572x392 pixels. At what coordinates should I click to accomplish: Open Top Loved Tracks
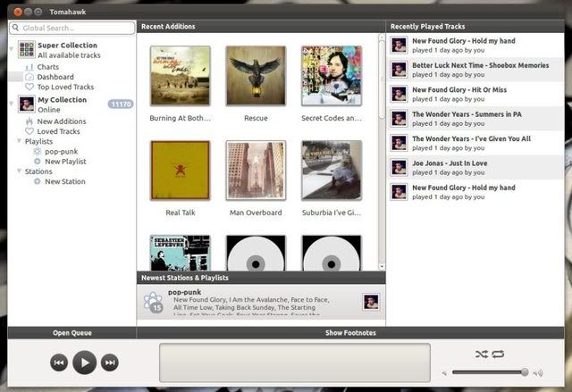[x=65, y=87]
